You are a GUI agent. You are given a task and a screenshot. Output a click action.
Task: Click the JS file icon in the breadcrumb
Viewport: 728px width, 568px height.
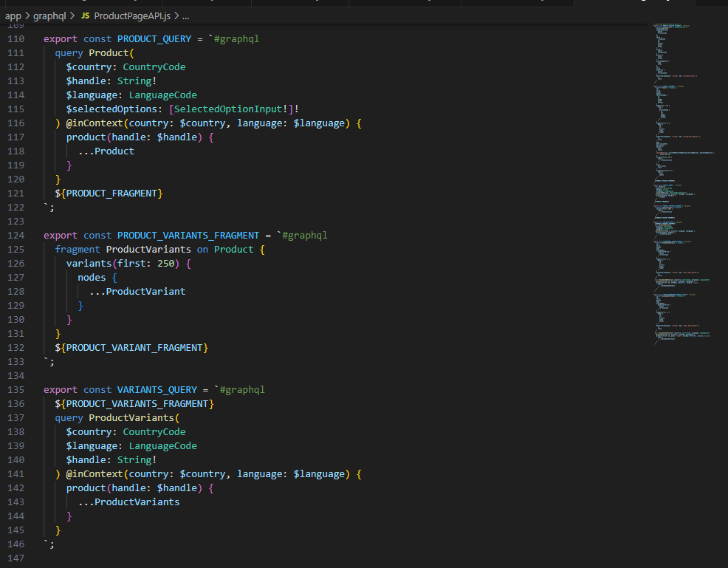(x=86, y=16)
